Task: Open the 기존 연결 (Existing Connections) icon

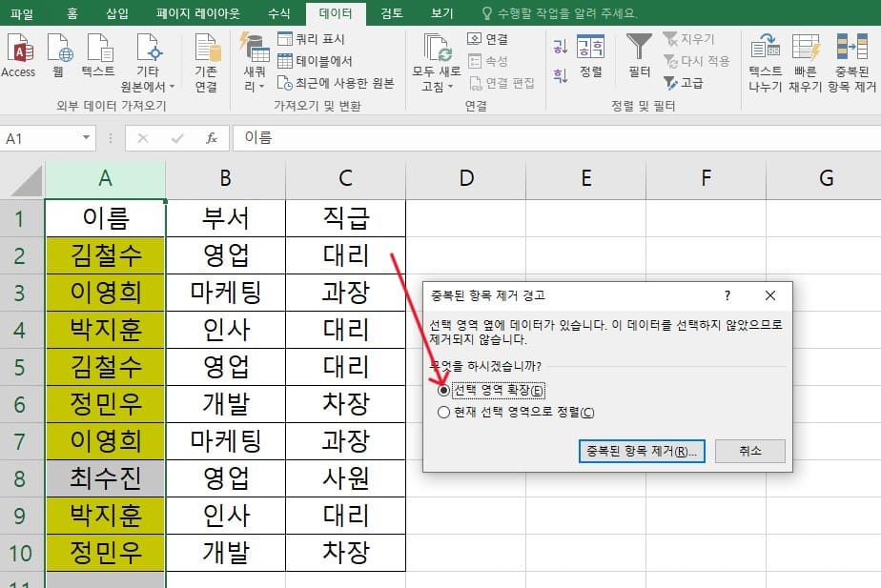Action: [x=207, y=54]
